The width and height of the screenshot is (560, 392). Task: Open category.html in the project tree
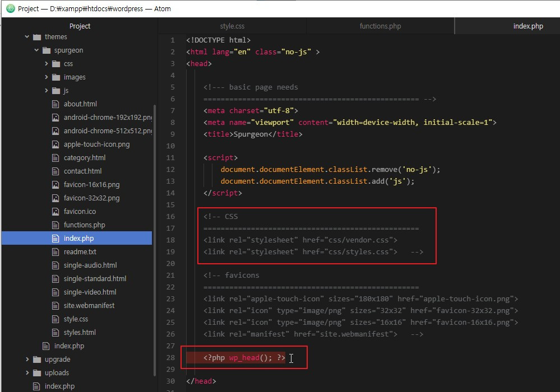[x=84, y=158]
